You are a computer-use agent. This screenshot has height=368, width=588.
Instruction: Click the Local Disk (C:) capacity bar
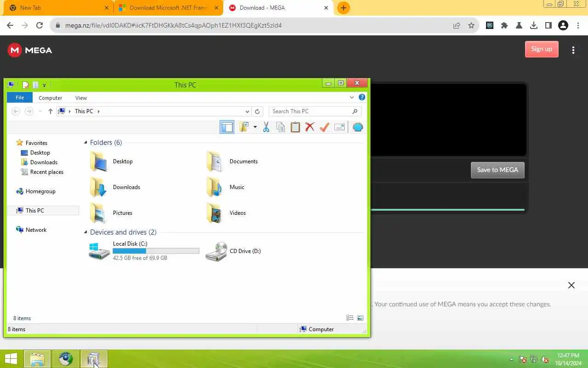[156, 251]
